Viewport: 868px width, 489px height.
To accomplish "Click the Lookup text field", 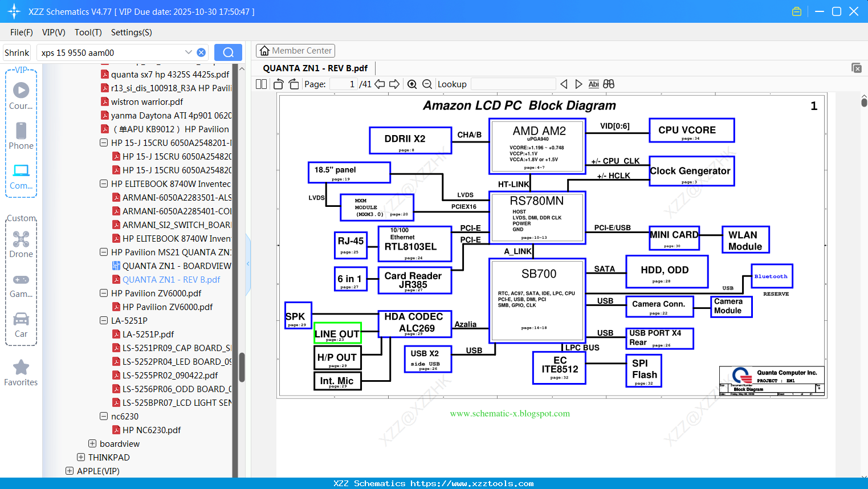I will (x=514, y=84).
